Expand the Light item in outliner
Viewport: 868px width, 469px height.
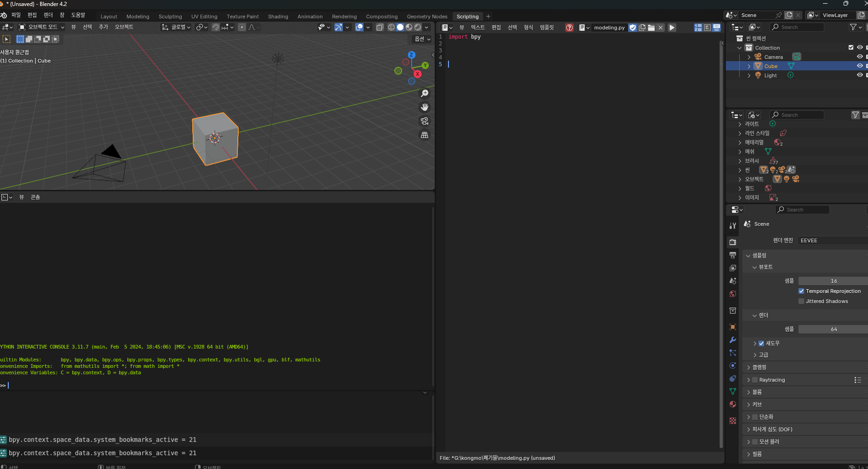coord(749,75)
